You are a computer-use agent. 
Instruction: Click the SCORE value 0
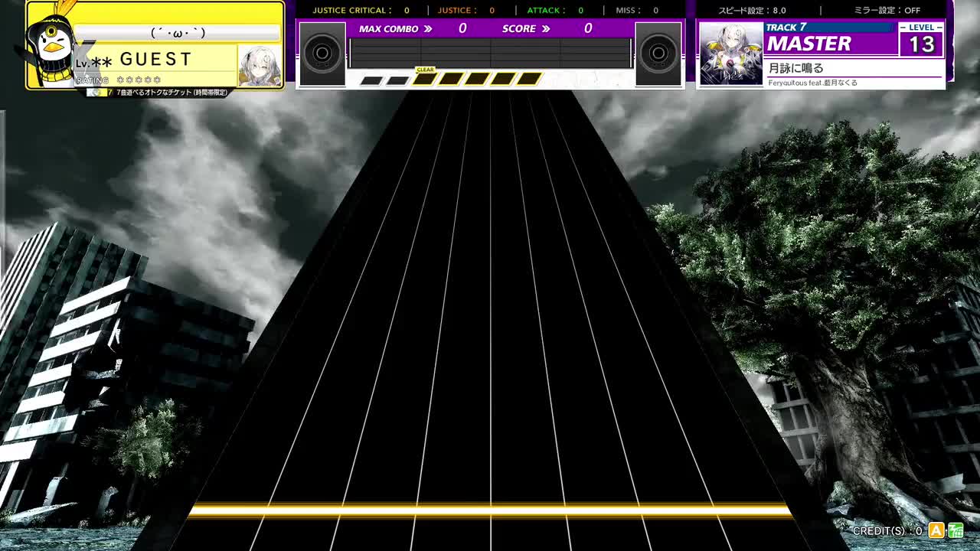(588, 28)
